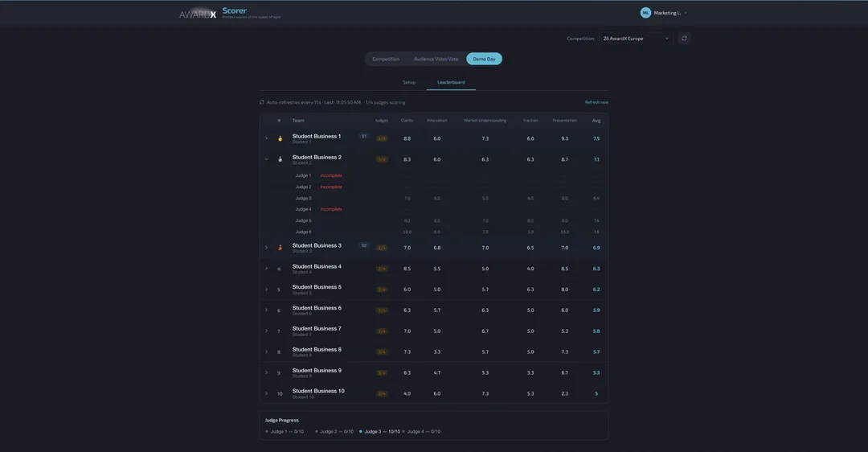Click the Judge Progress heading
This screenshot has width=868, height=452.
click(x=282, y=420)
